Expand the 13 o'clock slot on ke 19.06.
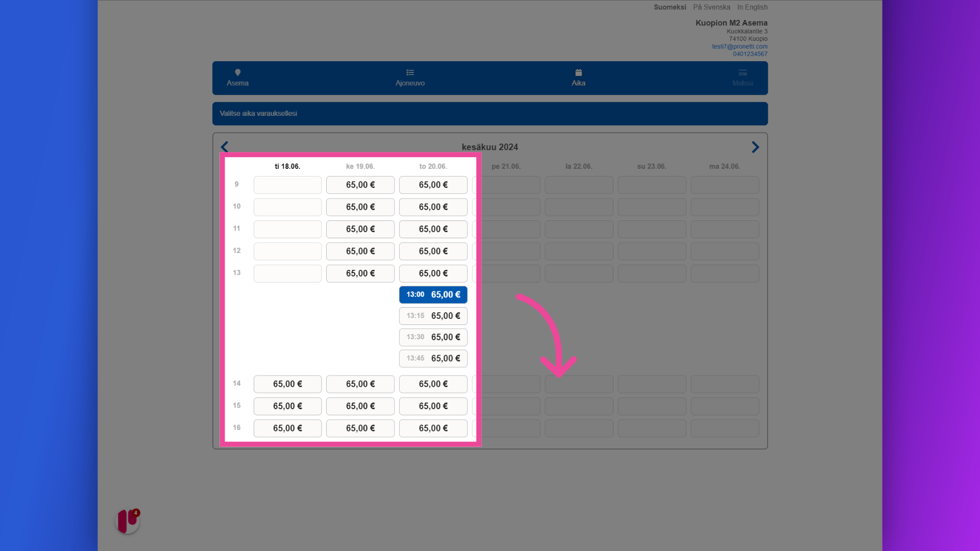This screenshot has width=980, height=551. [360, 273]
